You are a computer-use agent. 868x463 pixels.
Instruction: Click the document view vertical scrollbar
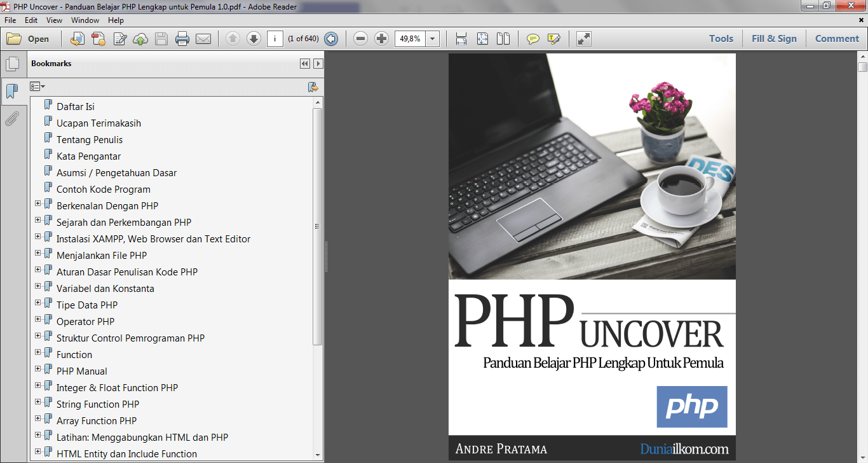[862, 67]
